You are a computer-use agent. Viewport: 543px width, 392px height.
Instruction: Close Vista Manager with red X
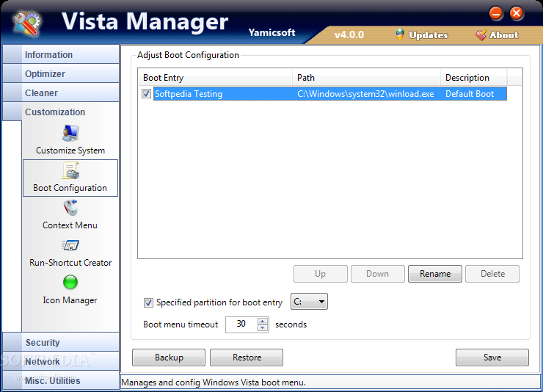point(517,14)
